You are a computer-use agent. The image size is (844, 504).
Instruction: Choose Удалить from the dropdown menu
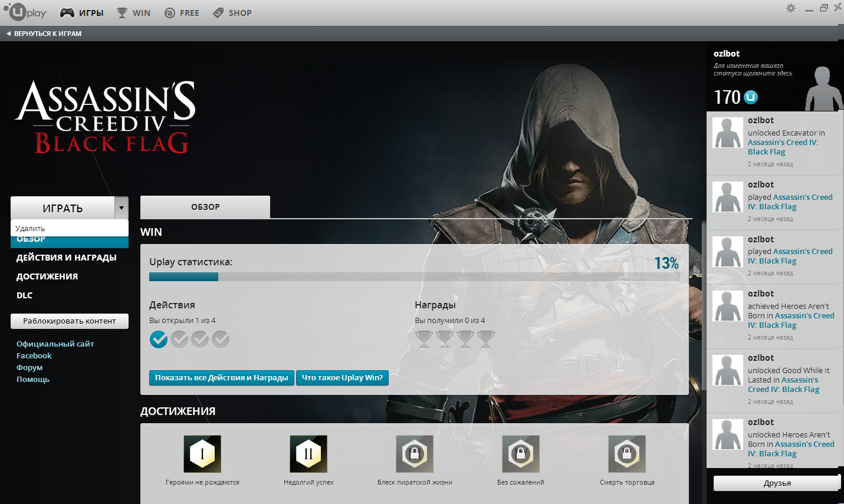(x=70, y=228)
